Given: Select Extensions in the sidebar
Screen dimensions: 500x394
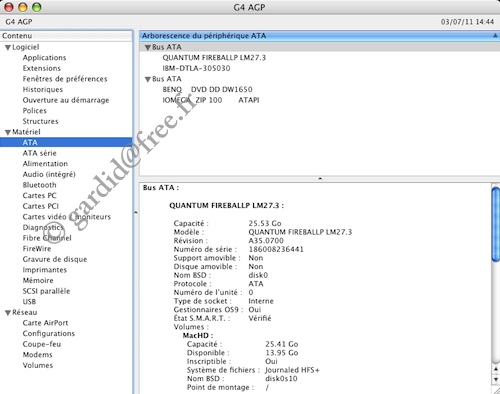Looking at the screenshot, I should (x=42, y=68).
